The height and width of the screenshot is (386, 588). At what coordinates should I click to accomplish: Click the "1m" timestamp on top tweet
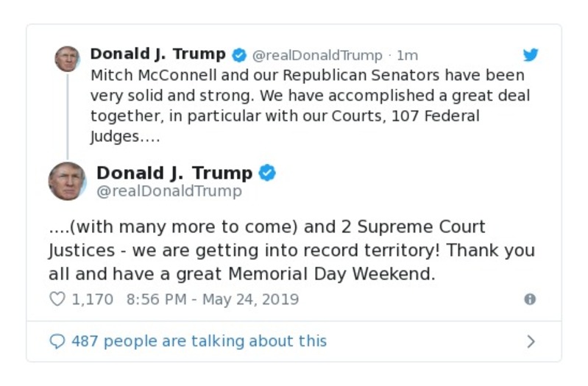point(407,55)
